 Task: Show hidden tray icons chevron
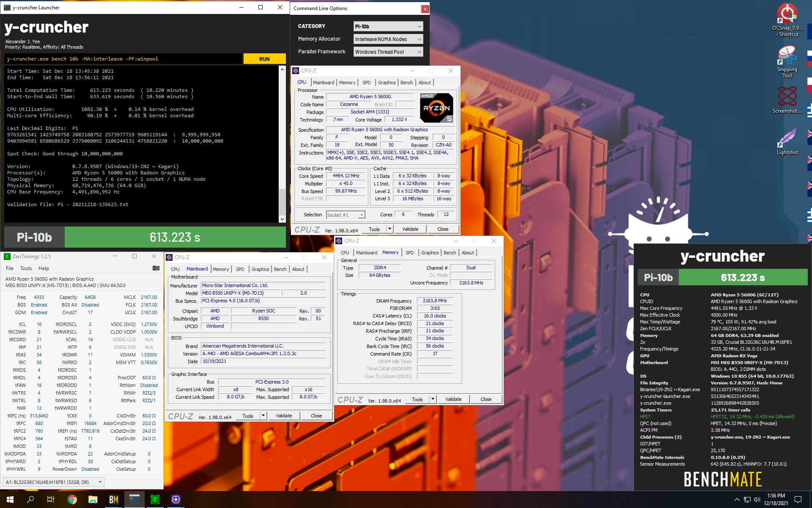point(737,500)
